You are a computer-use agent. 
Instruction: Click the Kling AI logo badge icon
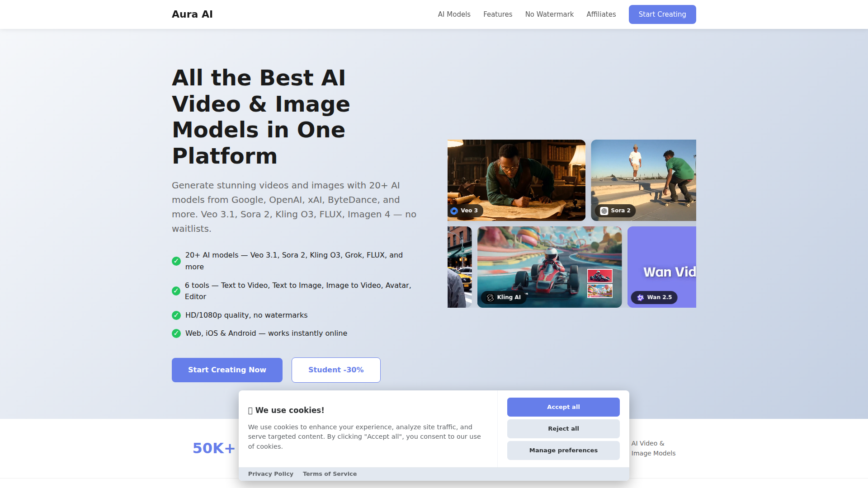point(490,298)
